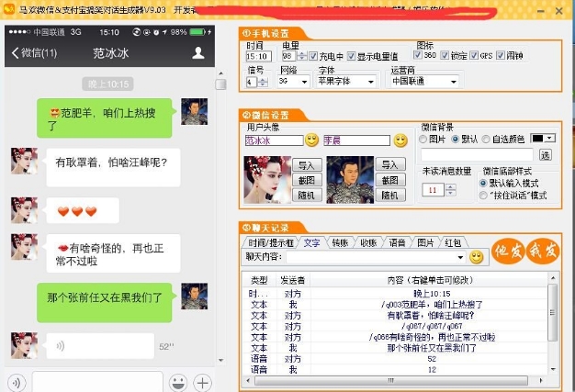Open contact profile icon in chat header
Screen dimensions: 575x392
pyautogui.click(x=198, y=53)
